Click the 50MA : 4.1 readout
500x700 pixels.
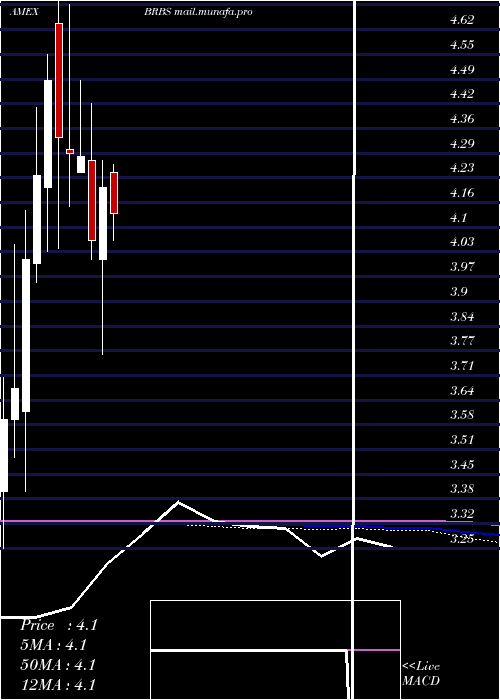coord(58,665)
